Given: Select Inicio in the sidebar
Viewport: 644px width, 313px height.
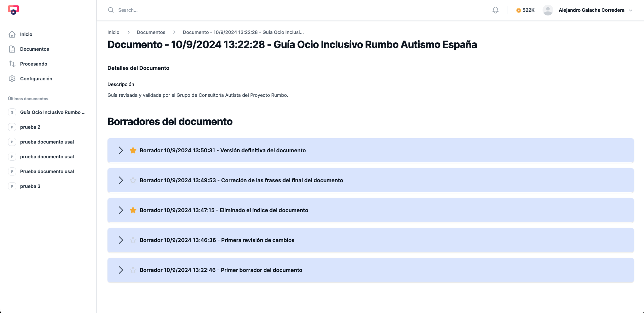Looking at the screenshot, I should 26,34.
